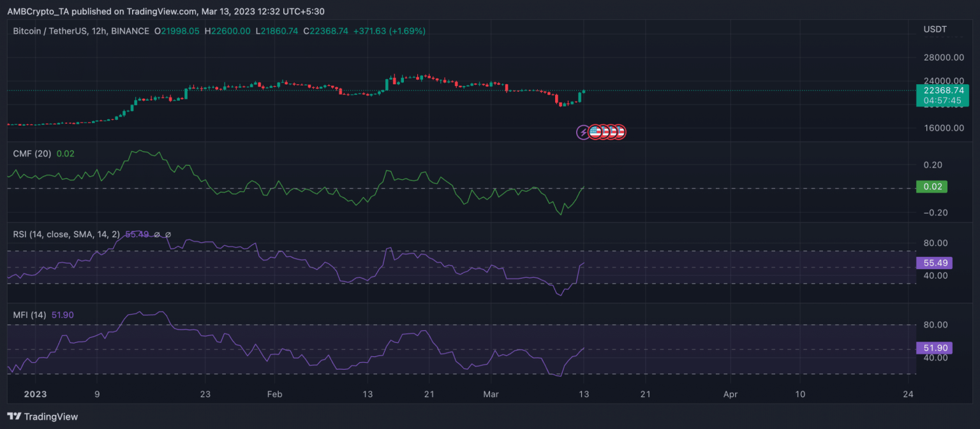The image size is (980, 429).
Task: Click the green 22368.74 current price label
Action: tap(942, 91)
